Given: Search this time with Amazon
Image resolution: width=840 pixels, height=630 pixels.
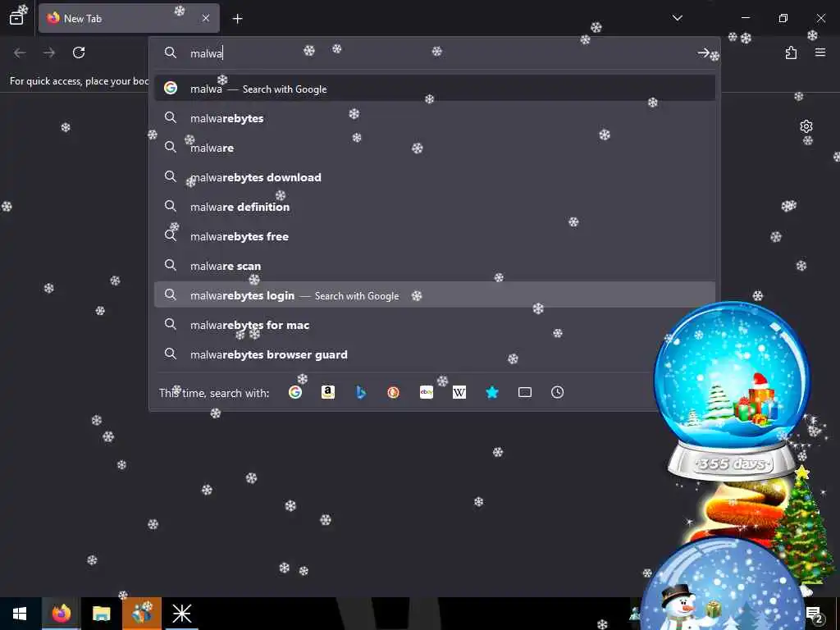Looking at the screenshot, I should coord(328,392).
